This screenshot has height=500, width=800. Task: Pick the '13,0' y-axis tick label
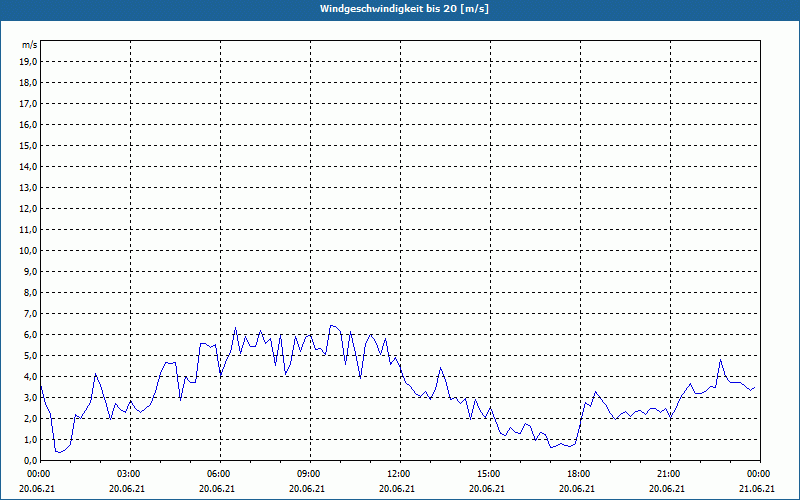(28, 188)
